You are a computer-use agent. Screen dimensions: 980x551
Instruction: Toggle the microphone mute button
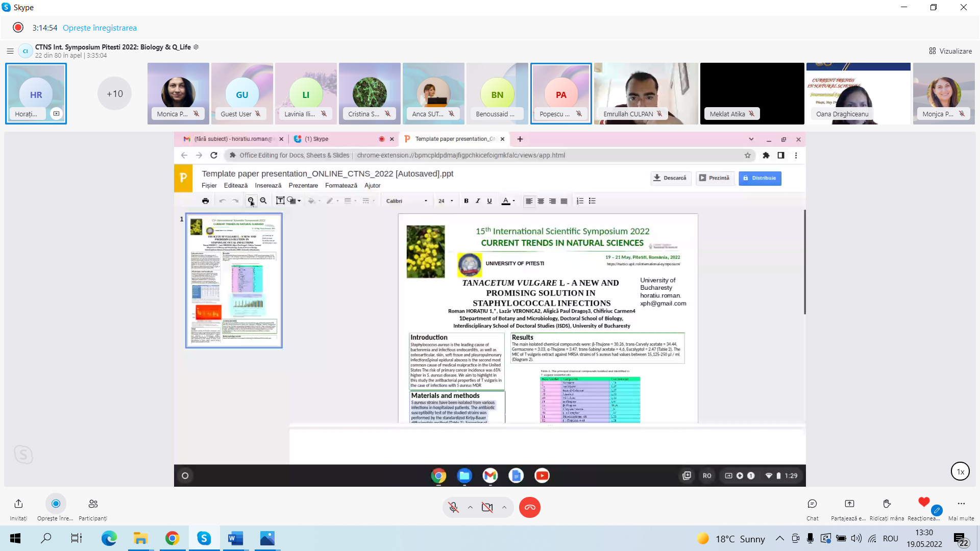(x=453, y=507)
